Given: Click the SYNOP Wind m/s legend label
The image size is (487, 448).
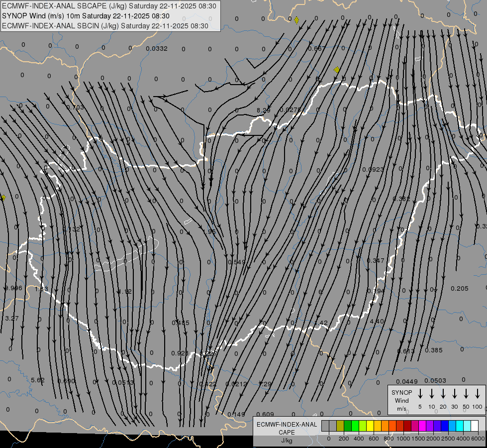Looking at the screenshot, I should pos(402,400).
